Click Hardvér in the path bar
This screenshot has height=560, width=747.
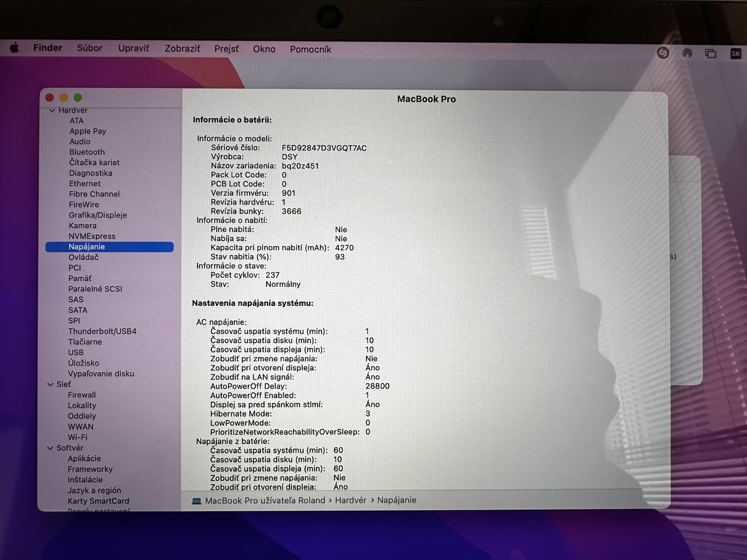pos(350,500)
